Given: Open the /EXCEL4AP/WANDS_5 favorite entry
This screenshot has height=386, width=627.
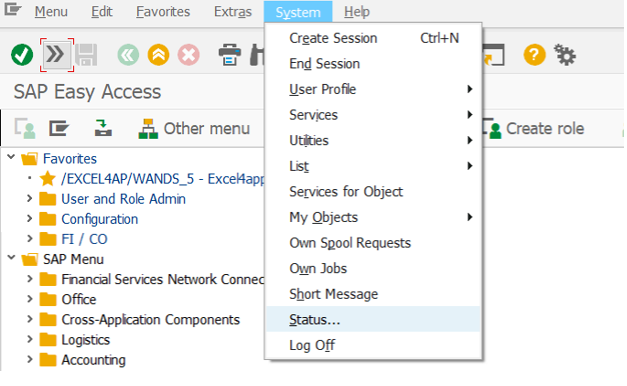Looking at the screenshot, I should 162,179.
